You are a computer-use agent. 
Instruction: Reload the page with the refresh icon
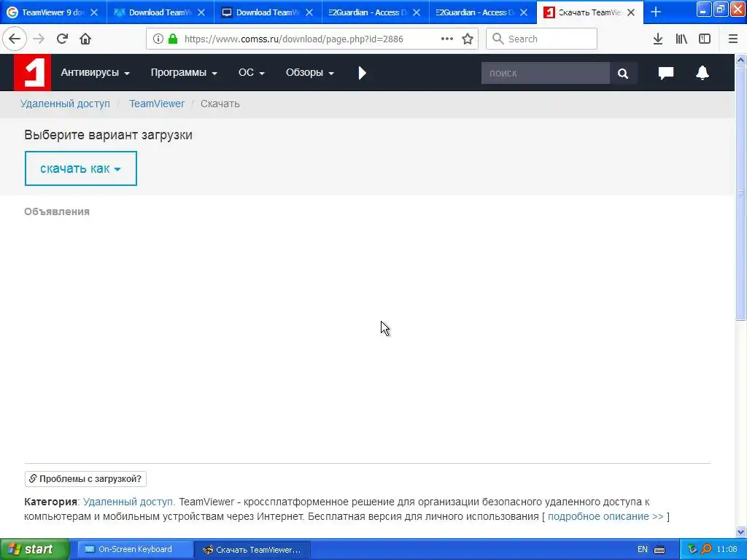click(62, 39)
